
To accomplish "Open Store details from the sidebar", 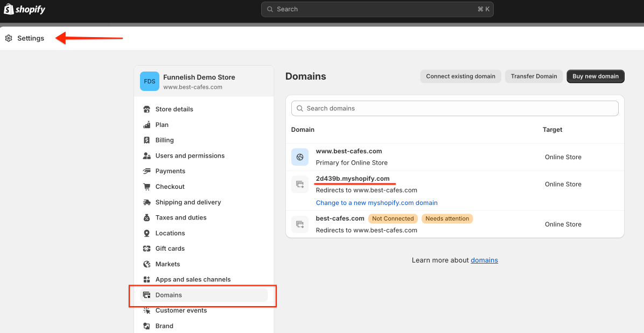I will (174, 109).
